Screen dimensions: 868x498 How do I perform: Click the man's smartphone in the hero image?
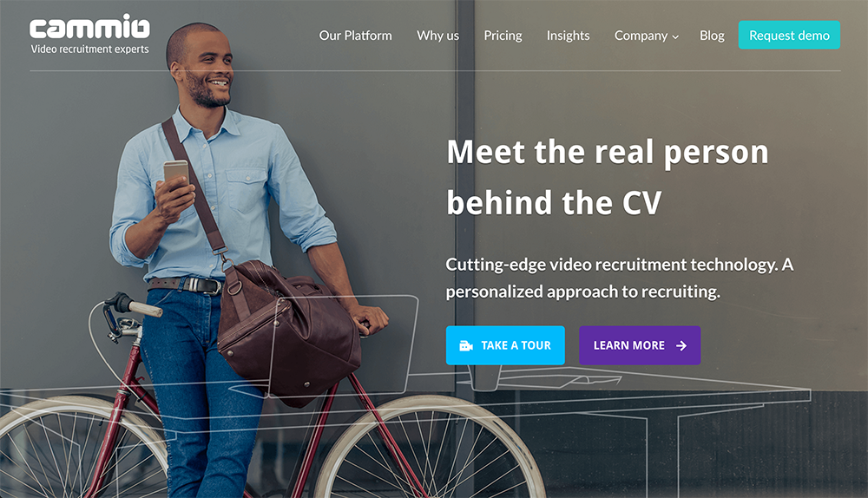[x=176, y=174]
